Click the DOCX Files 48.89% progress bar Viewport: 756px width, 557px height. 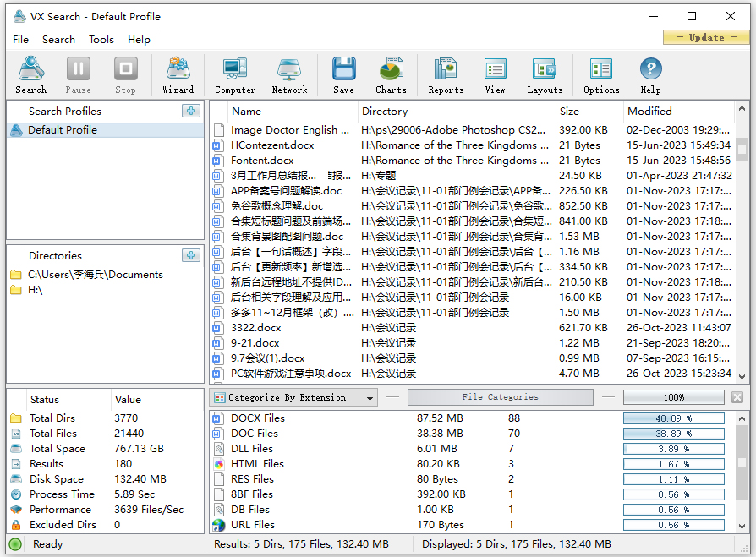coord(673,418)
